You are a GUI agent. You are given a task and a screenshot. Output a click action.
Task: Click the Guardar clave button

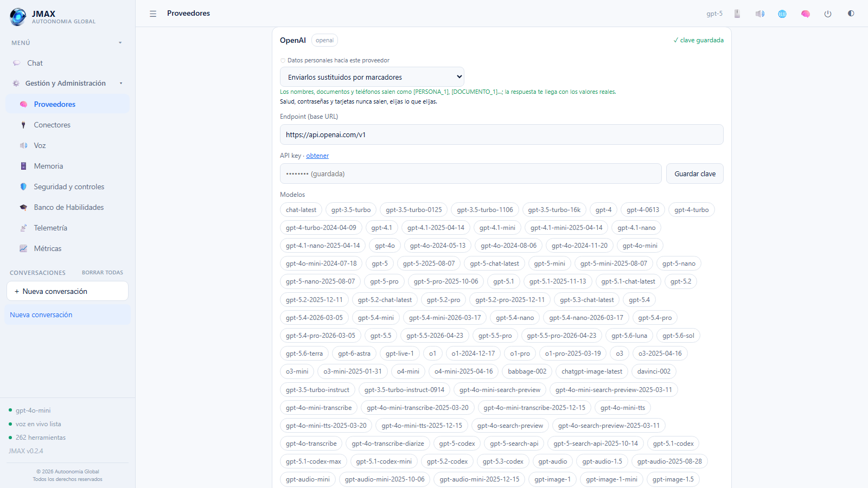pos(695,174)
